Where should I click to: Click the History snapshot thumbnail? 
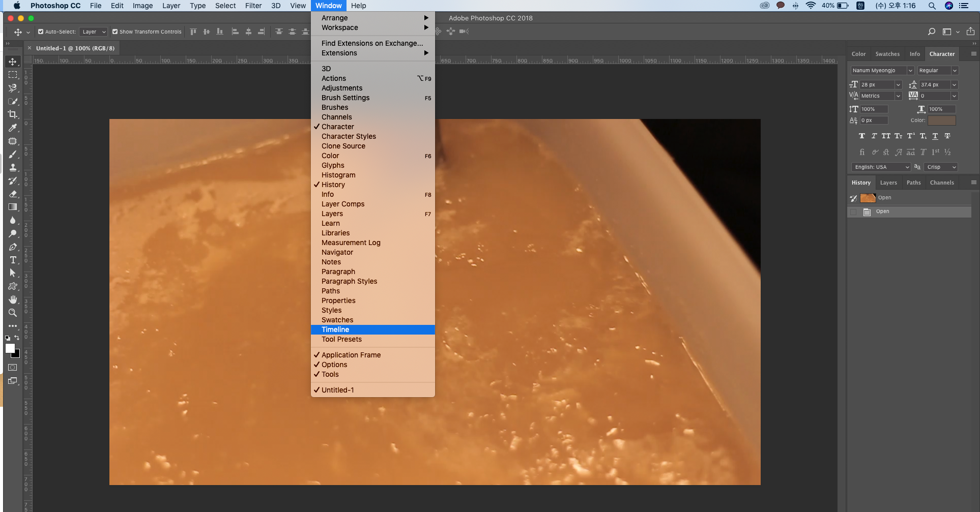(868, 198)
